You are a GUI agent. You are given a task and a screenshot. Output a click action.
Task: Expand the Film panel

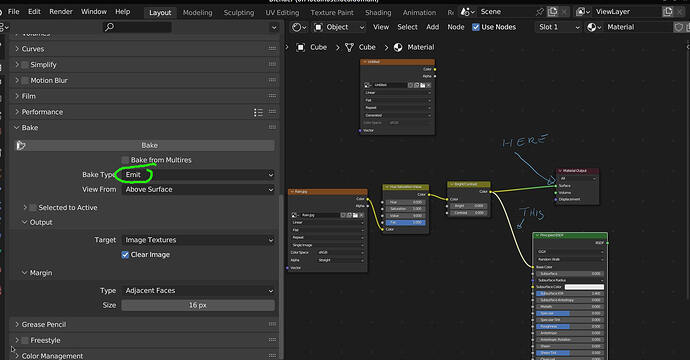pyautogui.click(x=17, y=96)
